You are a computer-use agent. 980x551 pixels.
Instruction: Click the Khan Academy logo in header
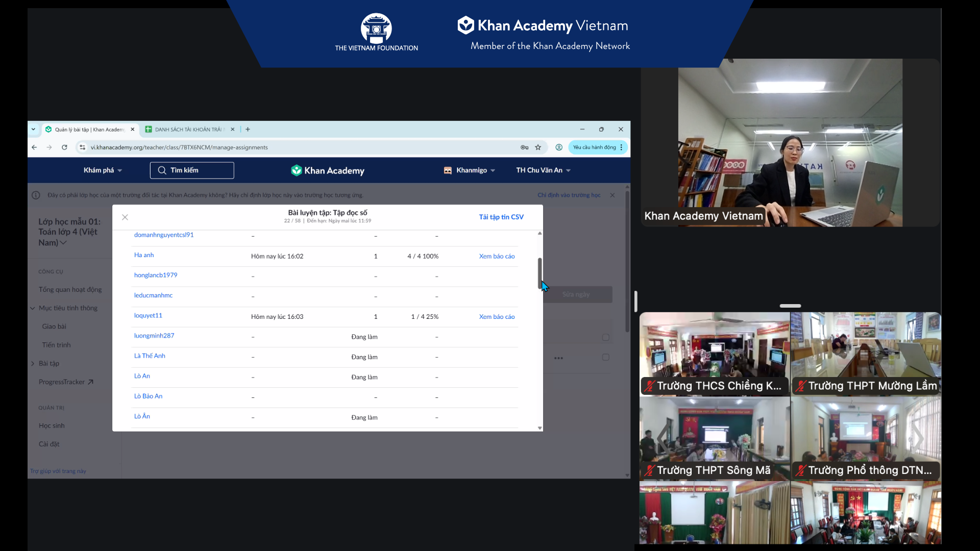(328, 170)
